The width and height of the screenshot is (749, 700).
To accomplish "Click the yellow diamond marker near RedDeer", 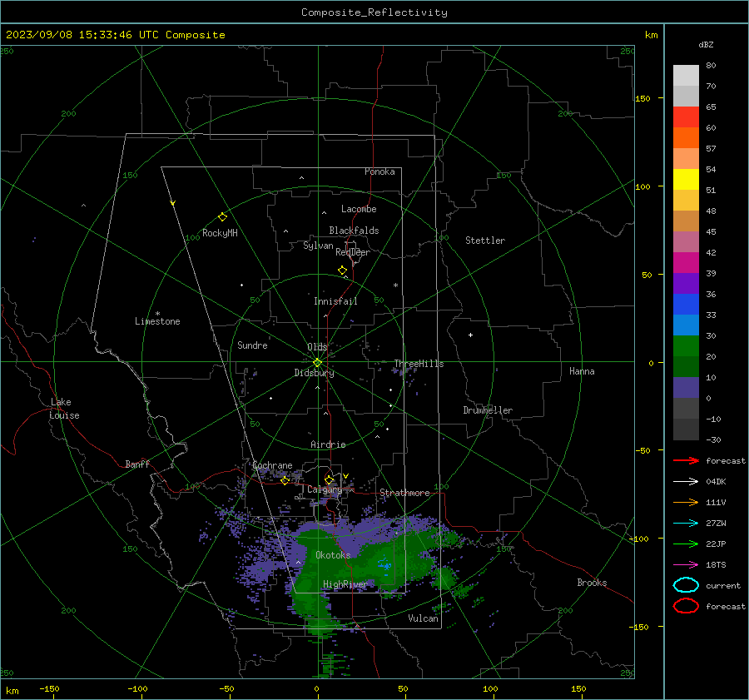I will [342, 271].
